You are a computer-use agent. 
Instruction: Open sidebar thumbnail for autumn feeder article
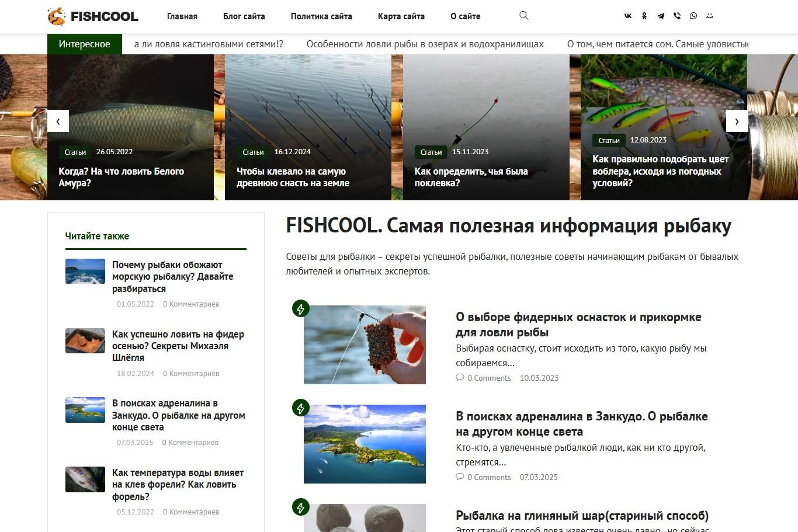pos(85,340)
